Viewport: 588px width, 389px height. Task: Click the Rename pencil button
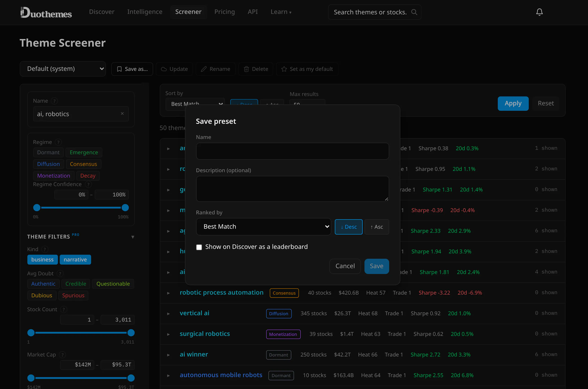(x=215, y=69)
